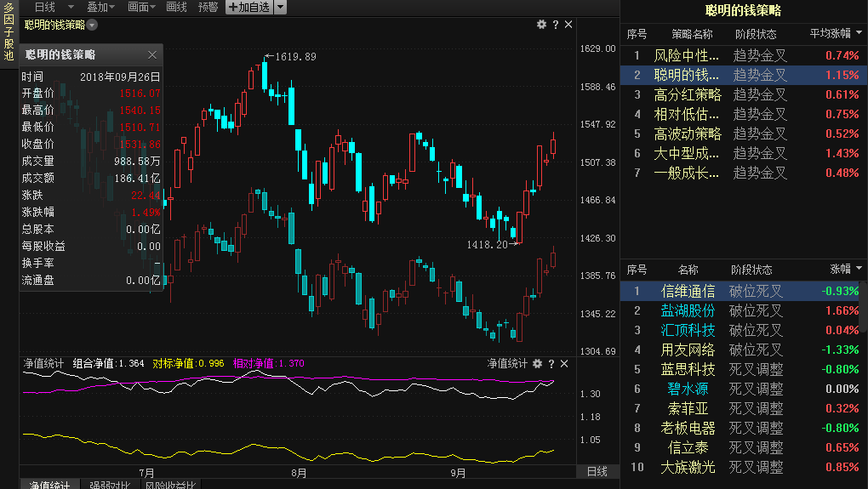Select 大中型成 strategy row
Image resolution: width=868 pixels, height=489 pixels.
(x=744, y=153)
